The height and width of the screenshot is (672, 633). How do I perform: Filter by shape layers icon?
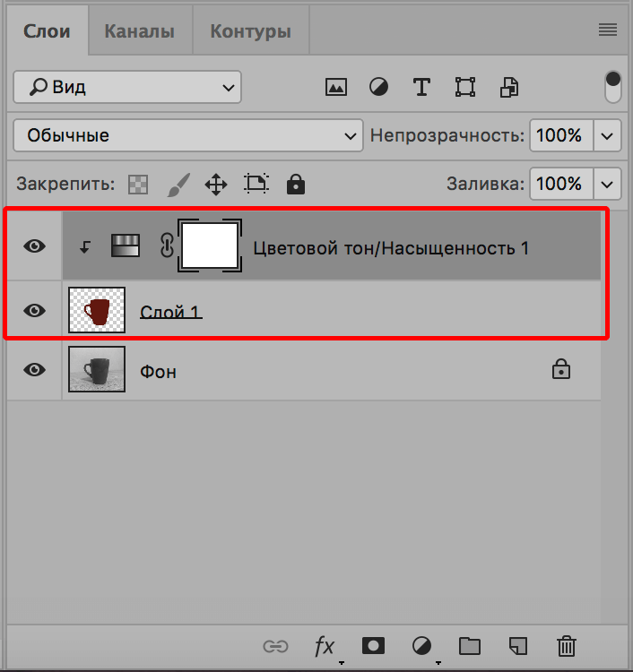tap(465, 87)
